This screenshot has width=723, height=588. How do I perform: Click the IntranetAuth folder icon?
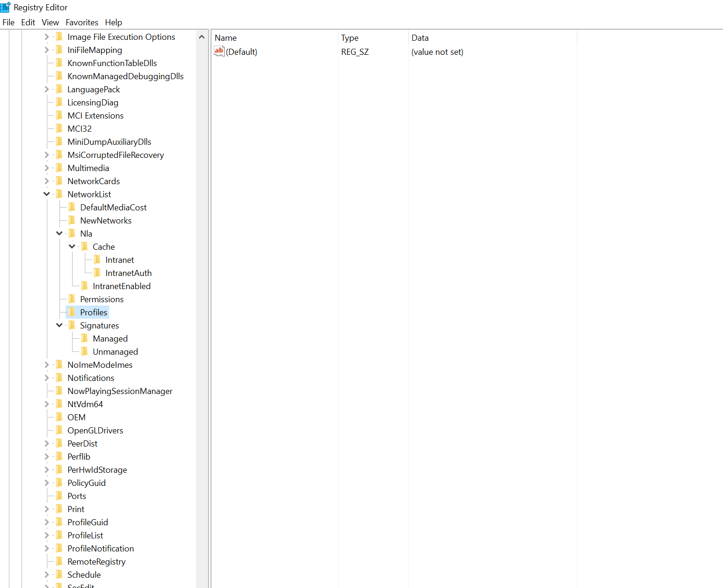coord(97,273)
